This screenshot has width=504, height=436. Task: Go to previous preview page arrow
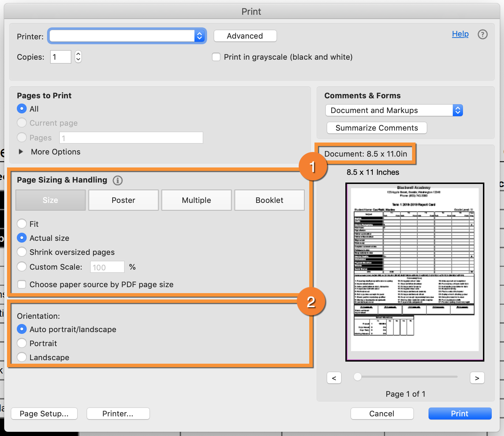pos(334,378)
